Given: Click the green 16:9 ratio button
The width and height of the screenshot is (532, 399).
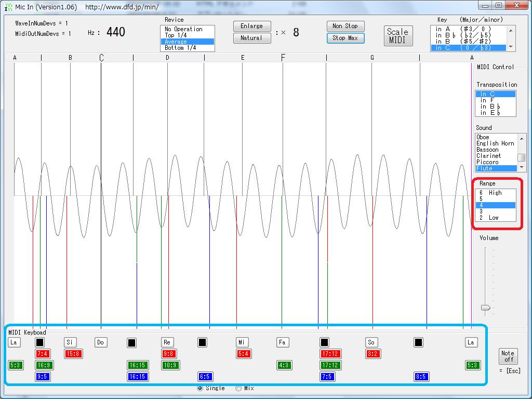Looking at the screenshot, I should coord(44,365).
